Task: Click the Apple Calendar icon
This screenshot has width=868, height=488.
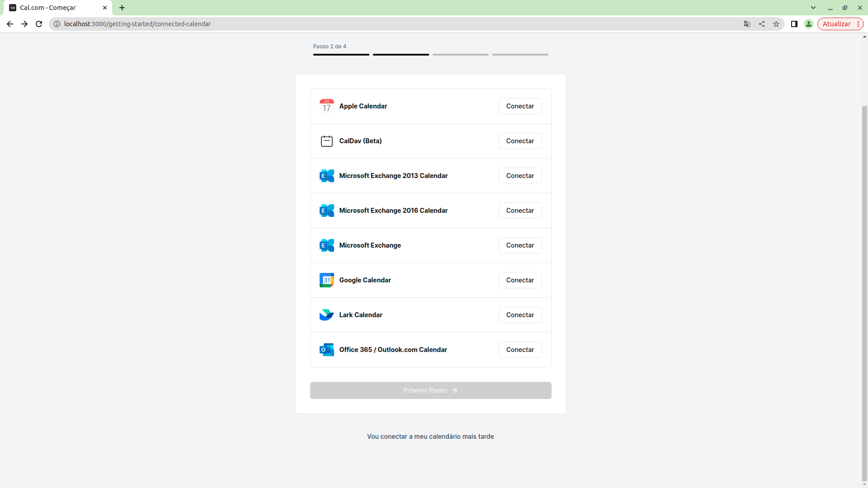Action: [x=326, y=106]
